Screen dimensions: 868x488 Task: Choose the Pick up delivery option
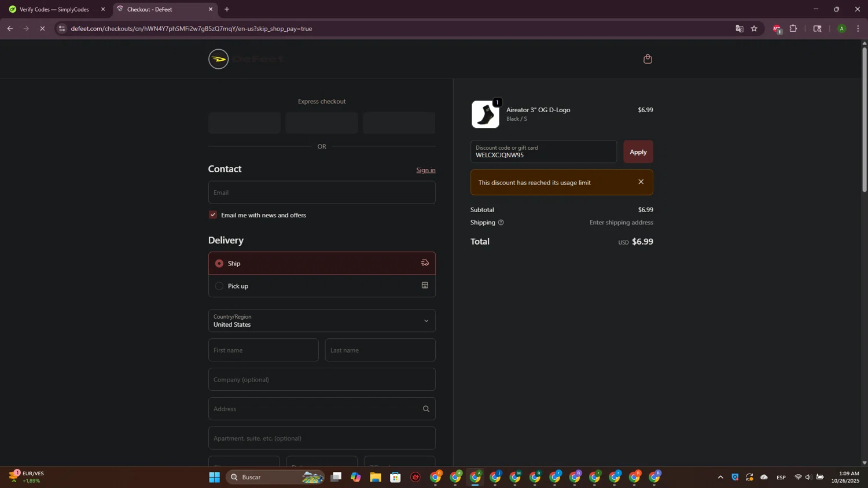(x=322, y=286)
